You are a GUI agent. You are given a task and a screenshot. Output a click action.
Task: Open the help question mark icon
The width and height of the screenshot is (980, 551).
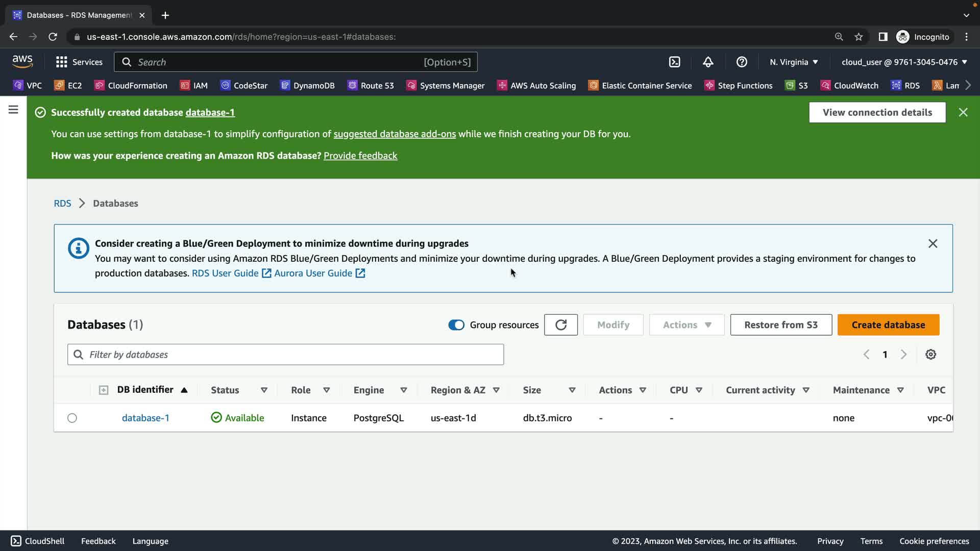pos(742,62)
